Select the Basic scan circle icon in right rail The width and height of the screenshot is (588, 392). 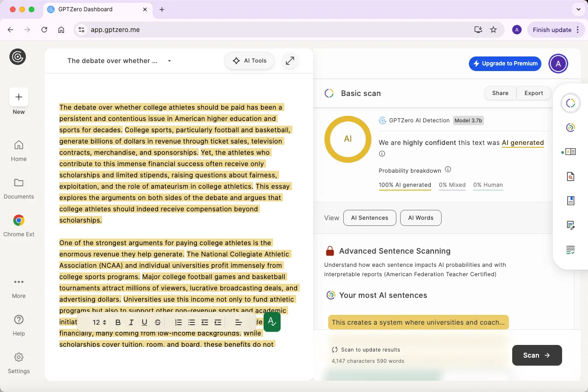(x=571, y=103)
